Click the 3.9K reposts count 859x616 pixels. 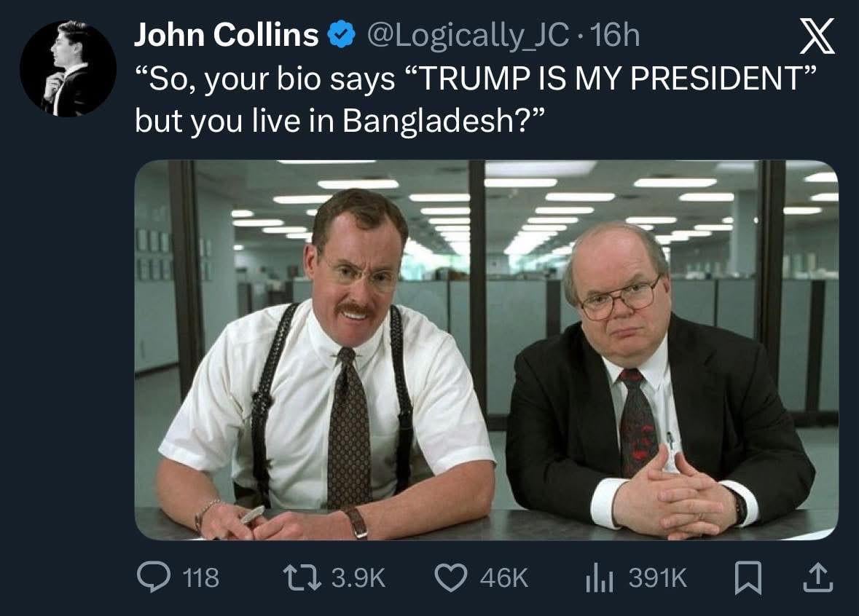tap(359, 578)
